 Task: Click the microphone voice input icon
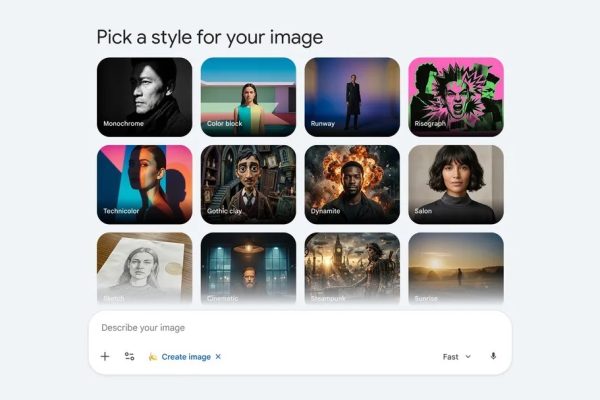pos(493,357)
